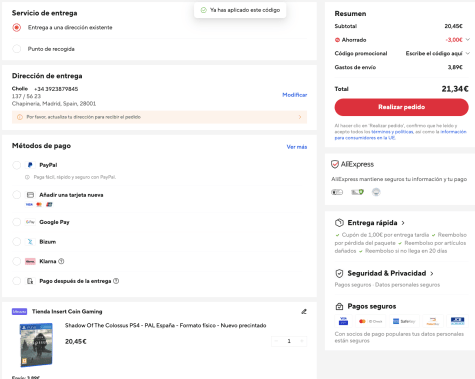Click the Entrega rápida clock icon
The width and height of the screenshot is (475, 379).
coord(339,223)
